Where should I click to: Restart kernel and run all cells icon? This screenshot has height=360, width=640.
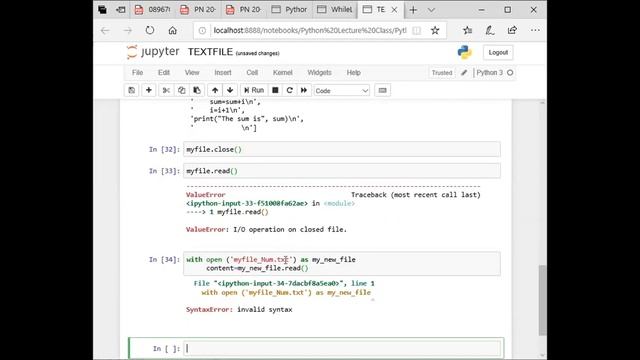(x=304, y=90)
